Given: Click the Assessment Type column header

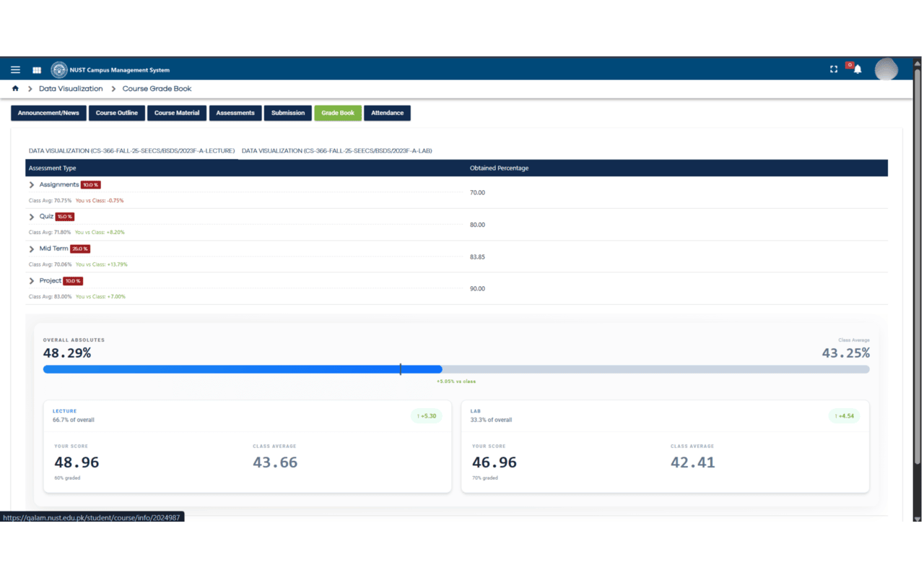Looking at the screenshot, I should (x=52, y=168).
